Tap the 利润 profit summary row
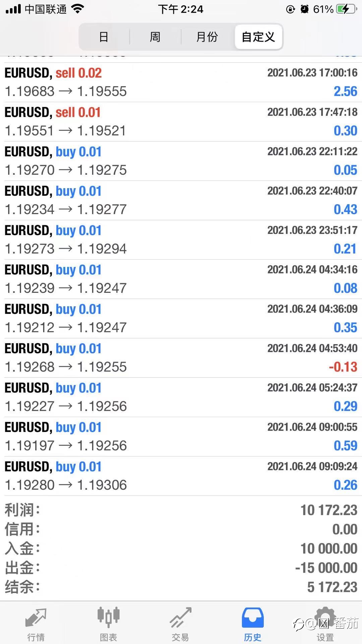 tap(181, 510)
